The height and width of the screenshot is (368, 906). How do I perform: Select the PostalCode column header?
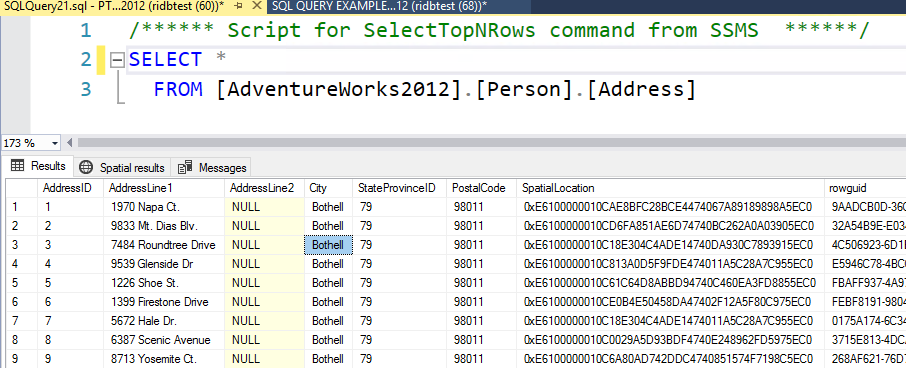(x=482, y=188)
